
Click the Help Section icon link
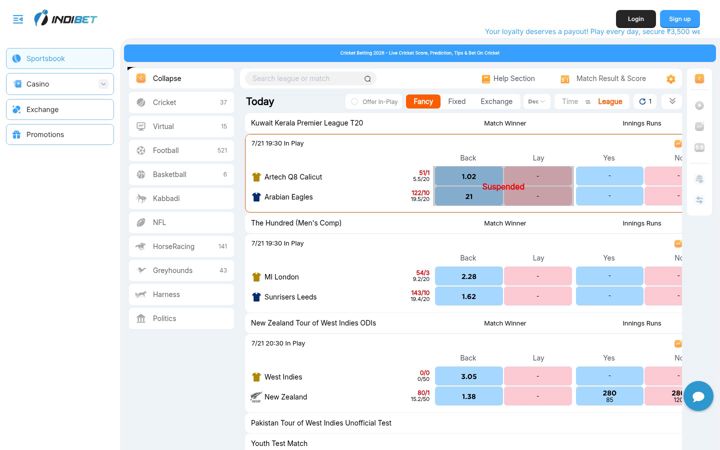click(x=508, y=79)
